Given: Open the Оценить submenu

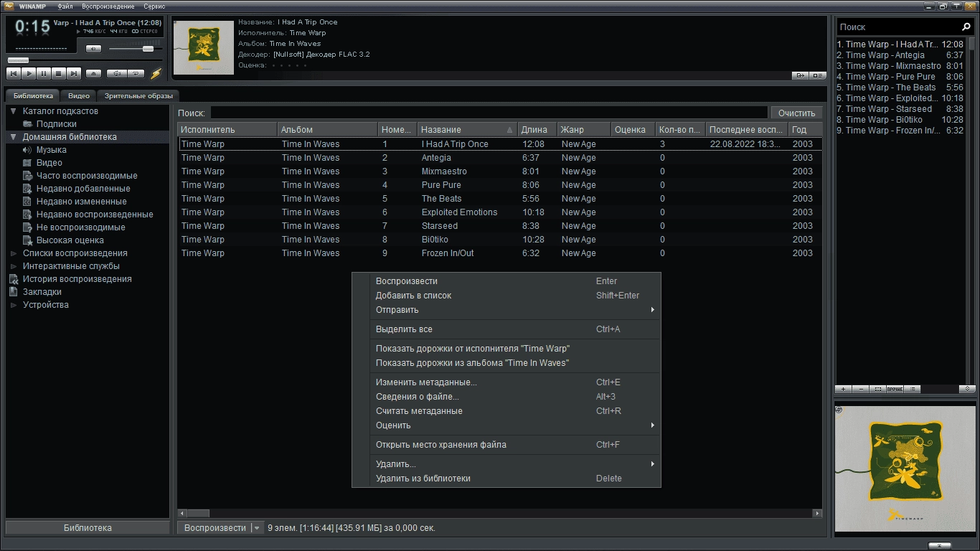Looking at the screenshot, I should pos(507,425).
